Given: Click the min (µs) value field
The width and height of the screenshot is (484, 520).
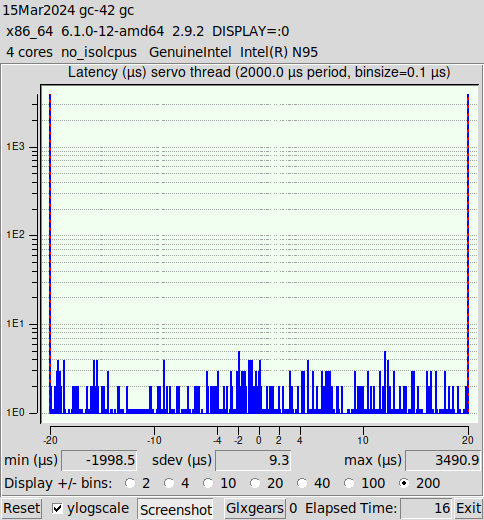Looking at the screenshot, I should (x=99, y=460).
